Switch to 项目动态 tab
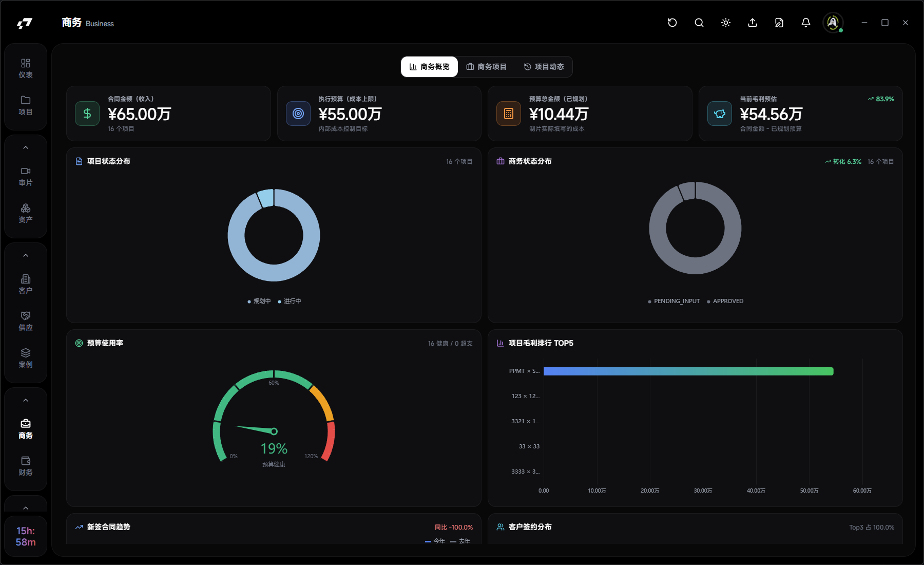924x565 pixels. click(x=544, y=67)
